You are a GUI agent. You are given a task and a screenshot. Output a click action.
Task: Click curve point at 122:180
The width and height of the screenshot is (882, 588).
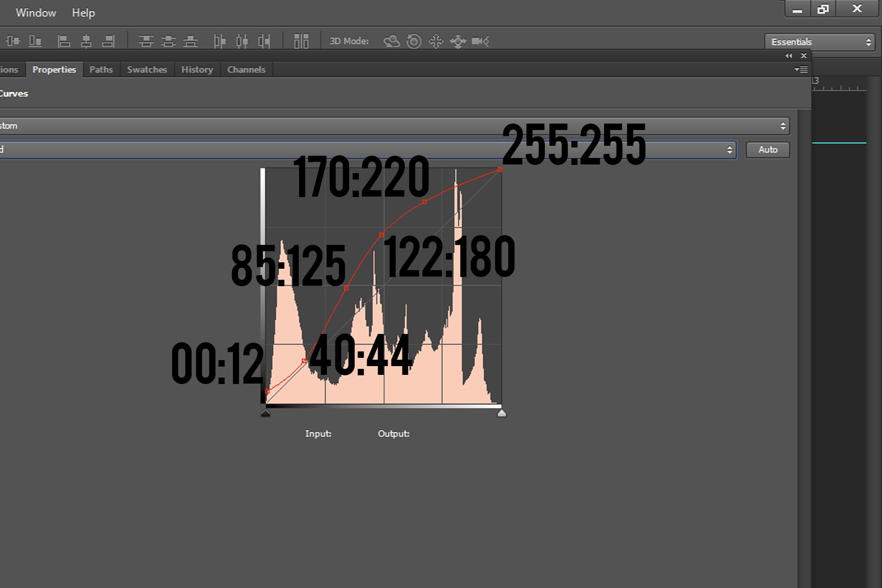(381, 235)
